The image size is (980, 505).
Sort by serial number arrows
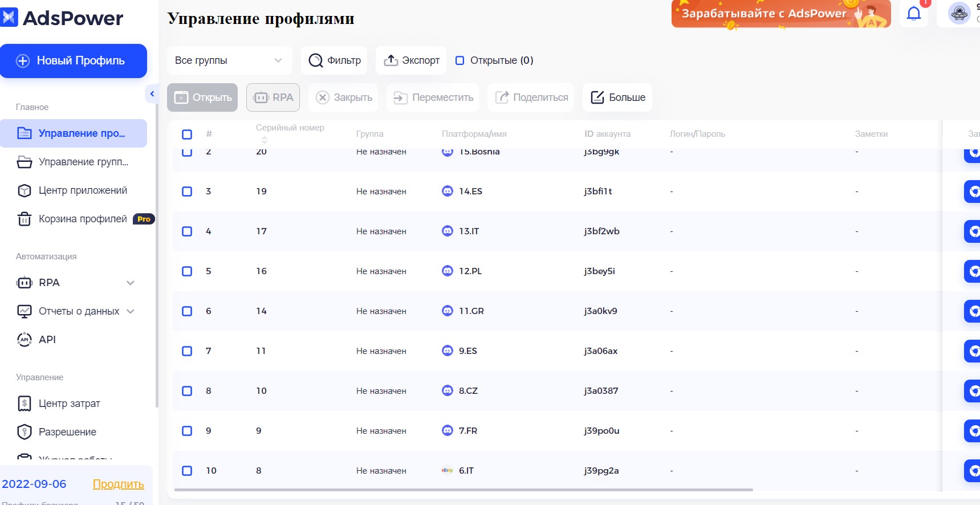[264, 140]
